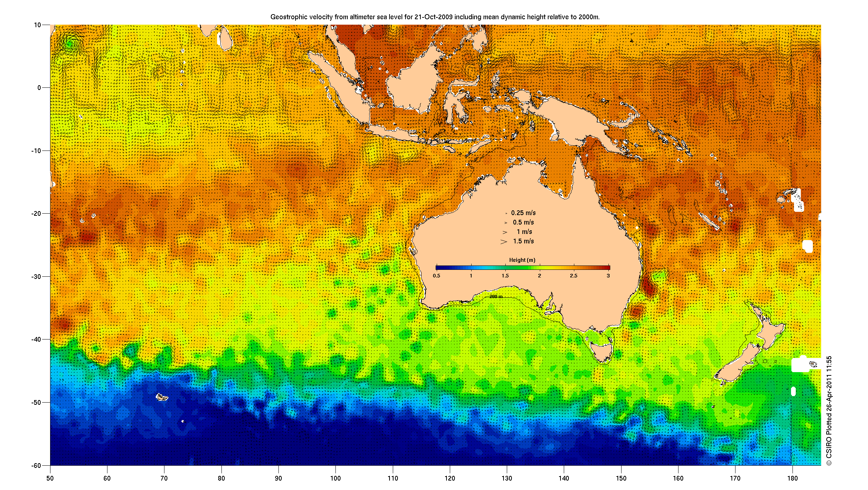Click the 200 m contour label
868x490 pixels.
point(496,296)
